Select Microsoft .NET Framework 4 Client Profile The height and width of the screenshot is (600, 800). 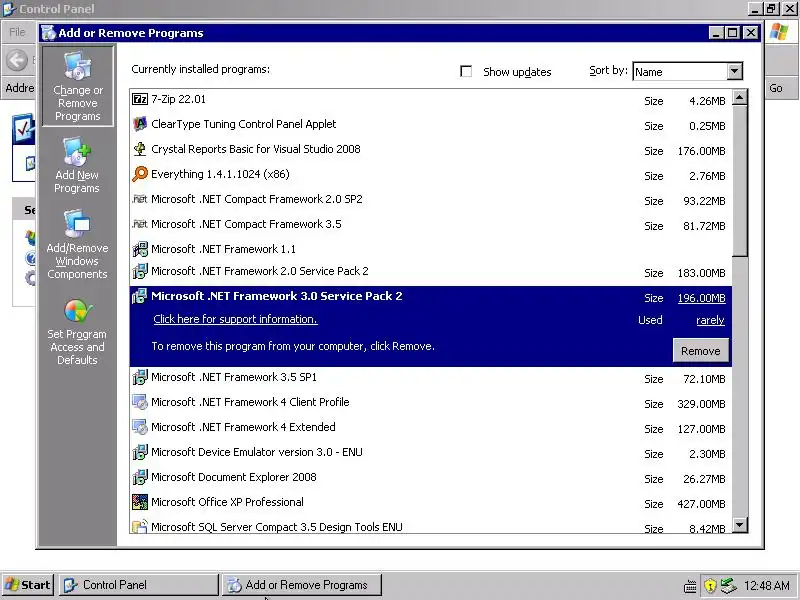pos(431,403)
